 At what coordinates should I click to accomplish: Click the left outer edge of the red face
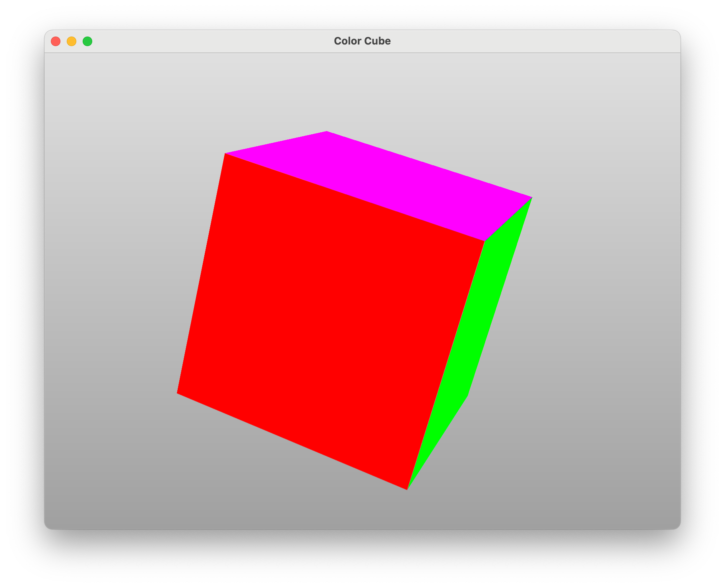(201, 273)
